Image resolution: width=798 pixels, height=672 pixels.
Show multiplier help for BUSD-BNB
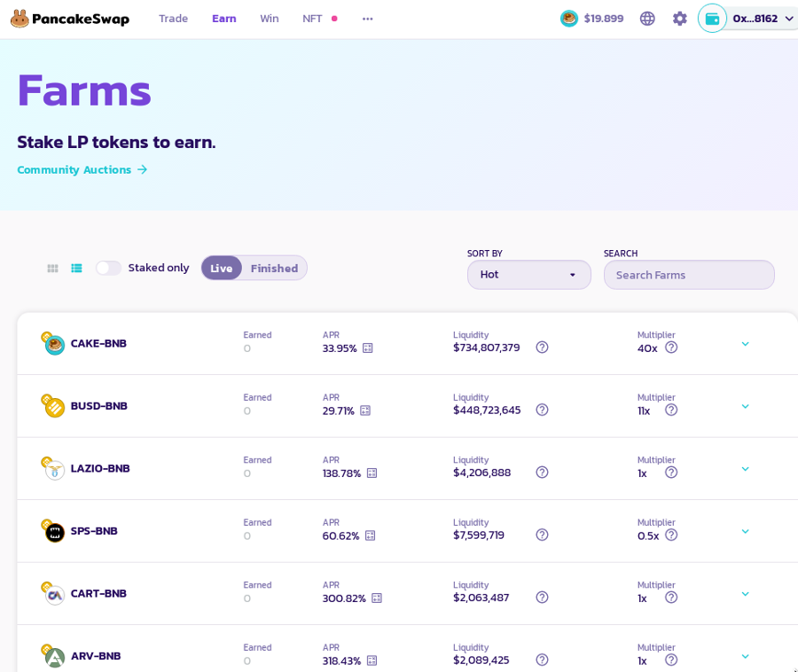(x=671, y=410)
